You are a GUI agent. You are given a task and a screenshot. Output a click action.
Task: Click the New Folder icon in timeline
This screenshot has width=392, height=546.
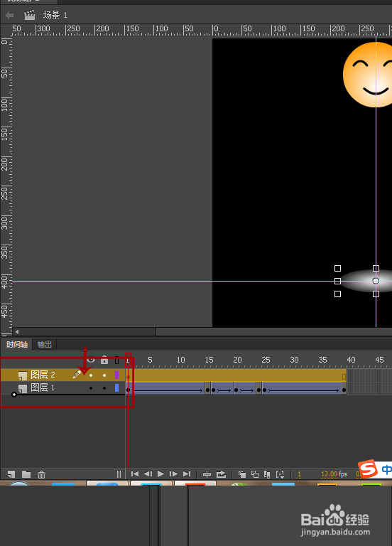pos(26,474)
